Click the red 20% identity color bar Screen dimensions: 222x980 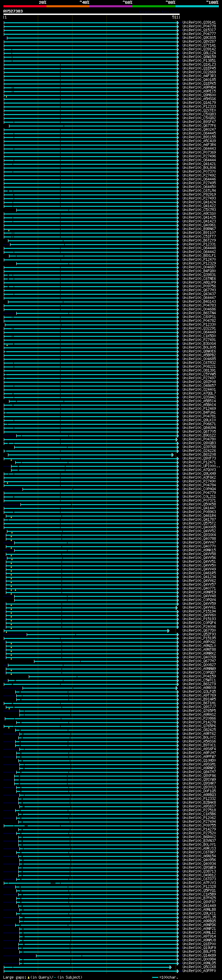pos(25,6)
